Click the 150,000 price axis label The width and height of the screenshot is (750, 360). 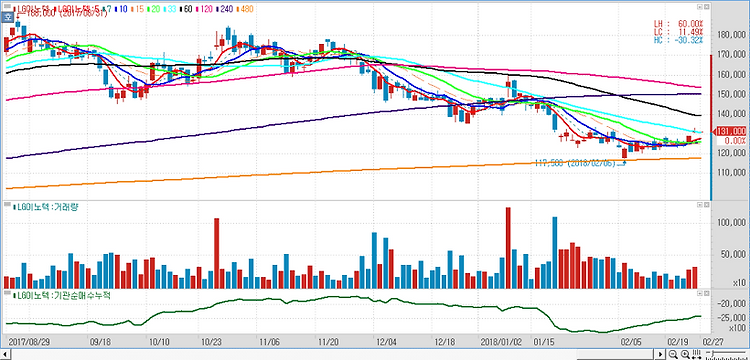731,94
